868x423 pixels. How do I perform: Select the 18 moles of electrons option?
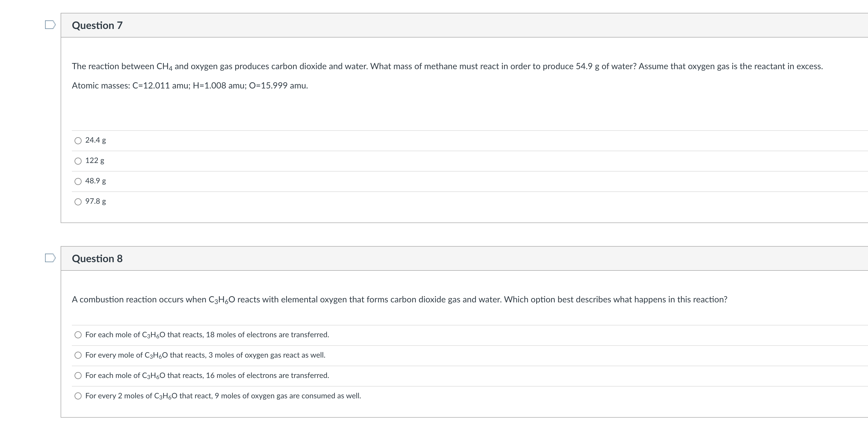(78, 335)
